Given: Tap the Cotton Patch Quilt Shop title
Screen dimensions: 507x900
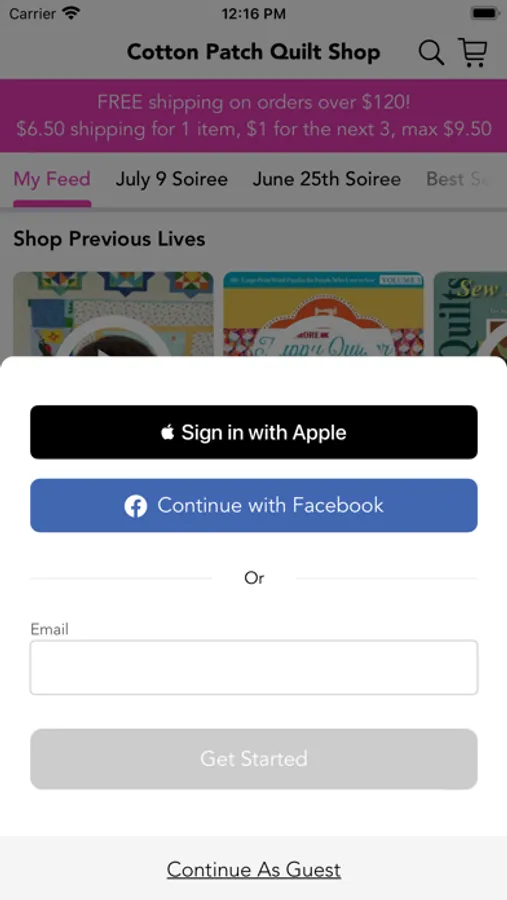Looking at the screenshot, I should pyautogui.click(x=253, y=52).
